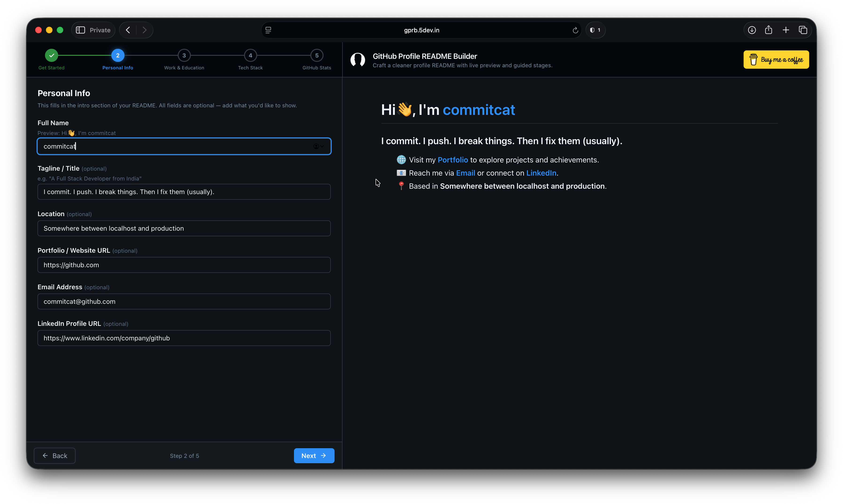Show the tab overview
Image resolution: width=843 pixels, height=504 pixels.
(x=803, y=30)
